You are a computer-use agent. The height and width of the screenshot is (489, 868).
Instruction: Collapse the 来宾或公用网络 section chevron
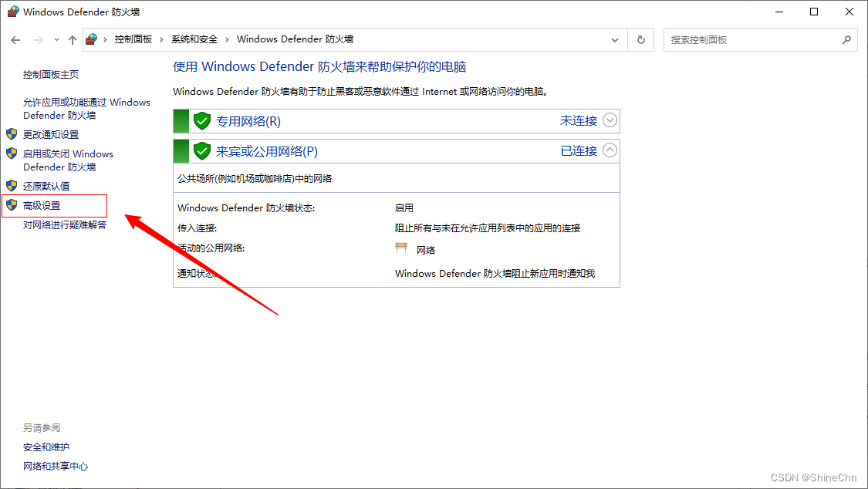click(610, 150)
